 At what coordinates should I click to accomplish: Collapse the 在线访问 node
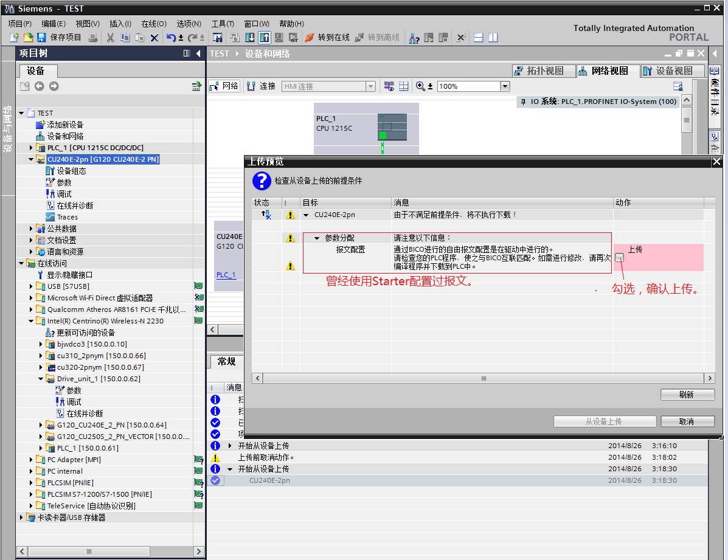coord(21,263)
